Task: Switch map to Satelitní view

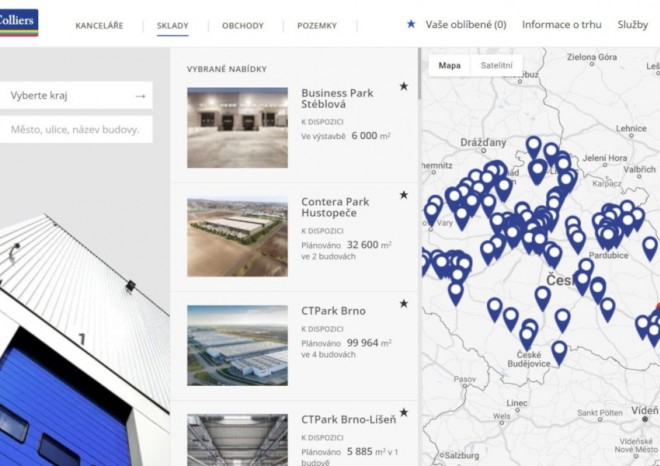Action: (497, 66)
